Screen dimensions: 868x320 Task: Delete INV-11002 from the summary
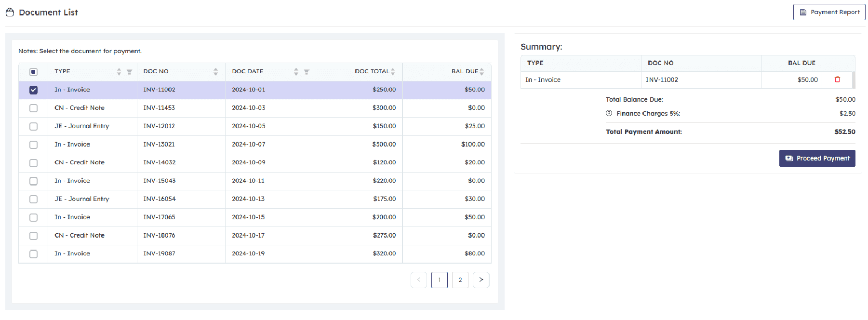pos(837,80)
